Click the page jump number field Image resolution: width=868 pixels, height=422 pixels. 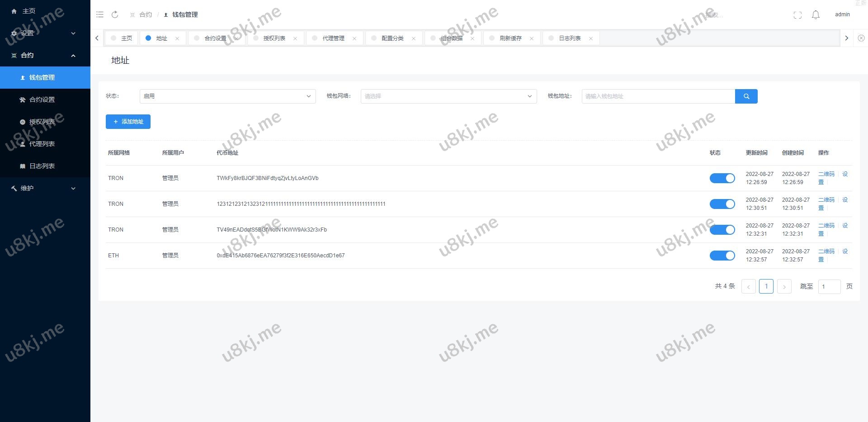(829, 286)
